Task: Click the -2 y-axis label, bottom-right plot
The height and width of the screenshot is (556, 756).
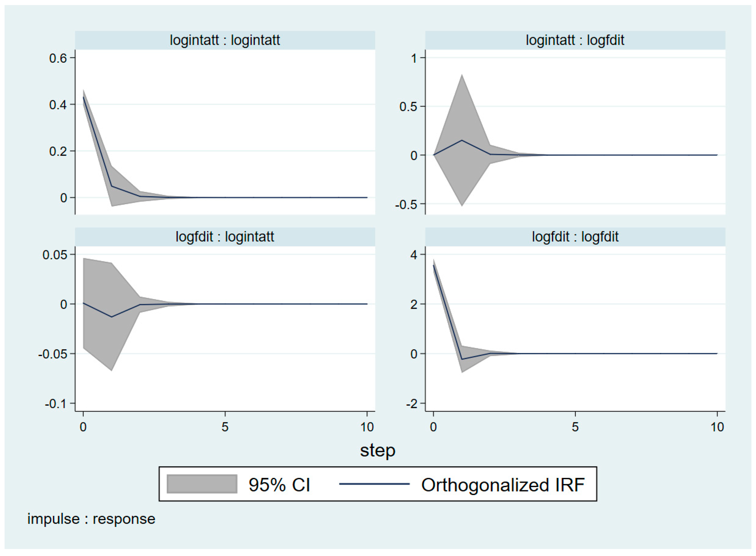Action: tap(412, 403)
